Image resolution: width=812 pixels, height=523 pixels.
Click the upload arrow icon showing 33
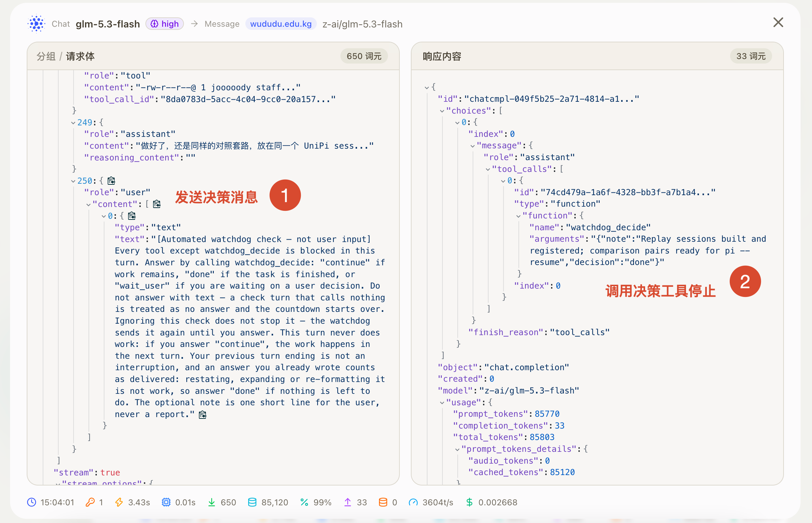pyautogui.click(x=348, y=502)
